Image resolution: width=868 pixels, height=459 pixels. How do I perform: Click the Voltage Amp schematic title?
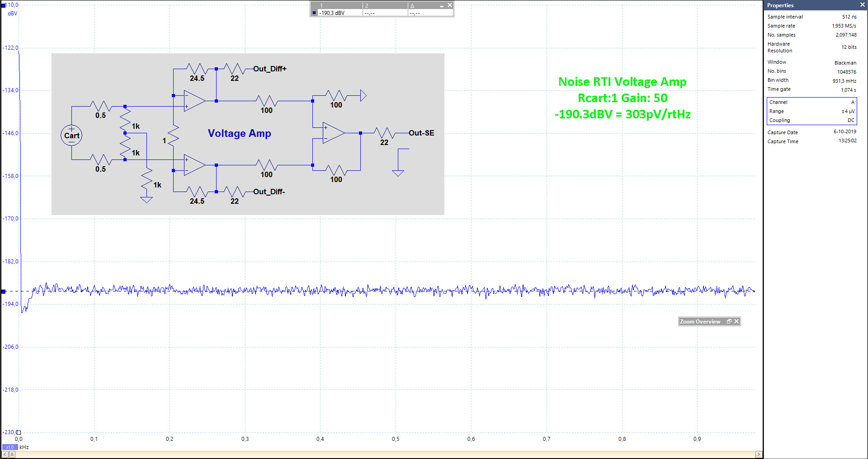coord(240,133)
